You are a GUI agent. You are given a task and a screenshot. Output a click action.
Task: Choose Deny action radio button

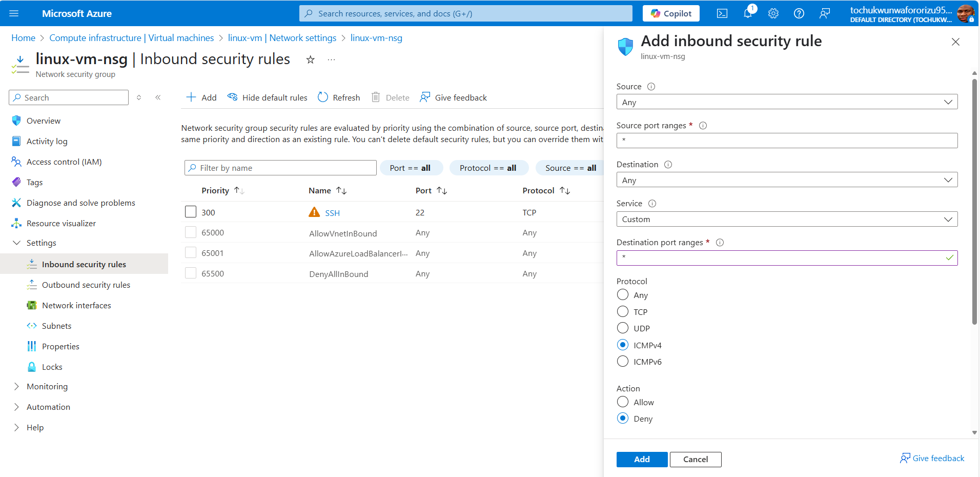(623, 418)
